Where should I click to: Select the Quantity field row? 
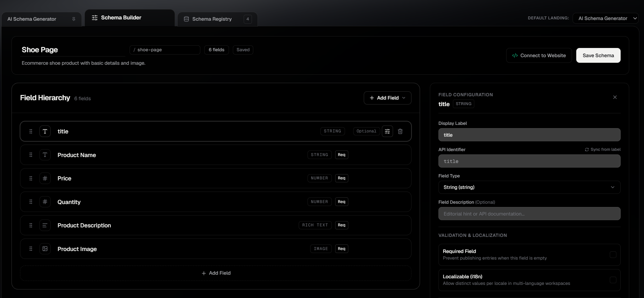tap(216, 202)
